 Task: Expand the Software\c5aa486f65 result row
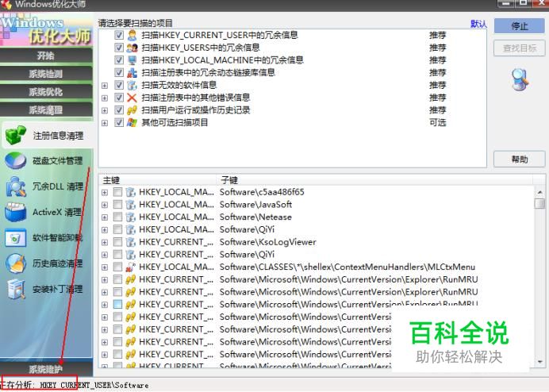coord(105,192)
